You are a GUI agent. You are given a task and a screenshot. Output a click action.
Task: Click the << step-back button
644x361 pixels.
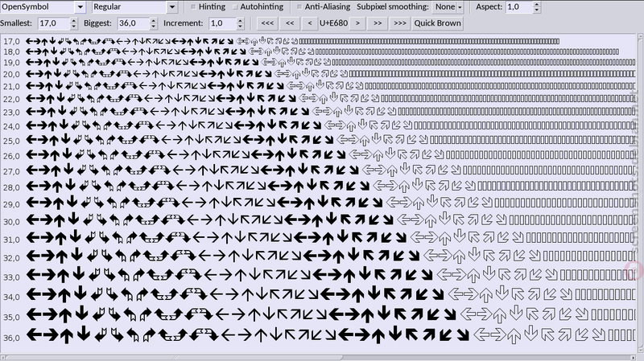click(x=290, y=23)
